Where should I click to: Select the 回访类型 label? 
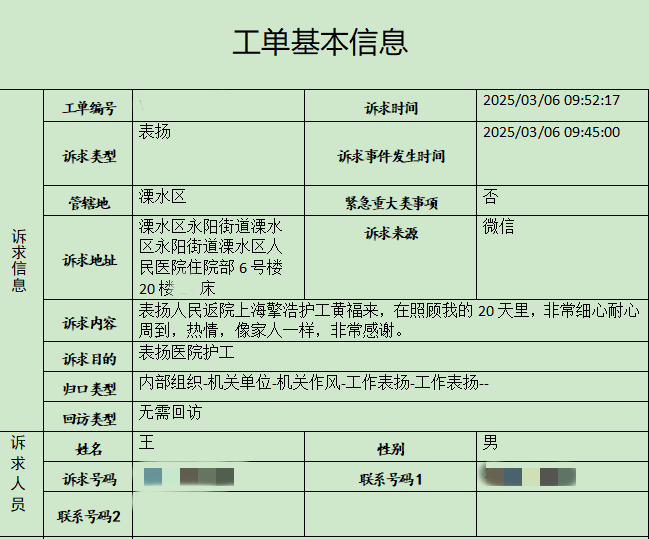(89, 419)
